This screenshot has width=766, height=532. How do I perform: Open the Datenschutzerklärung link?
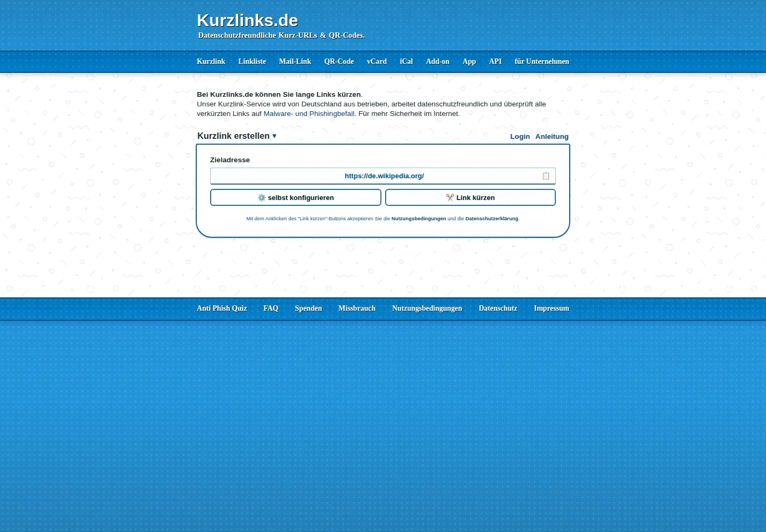tap(492, 219)
